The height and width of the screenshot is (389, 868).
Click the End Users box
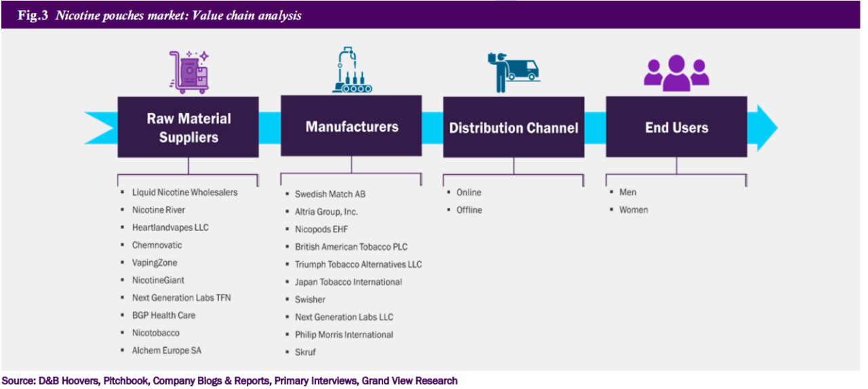[676, 127]
